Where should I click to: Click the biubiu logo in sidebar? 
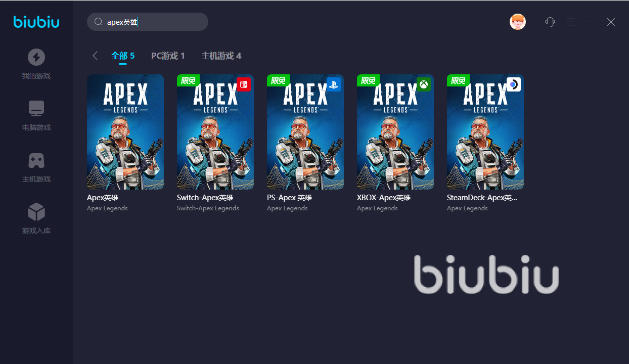point(36,21)
